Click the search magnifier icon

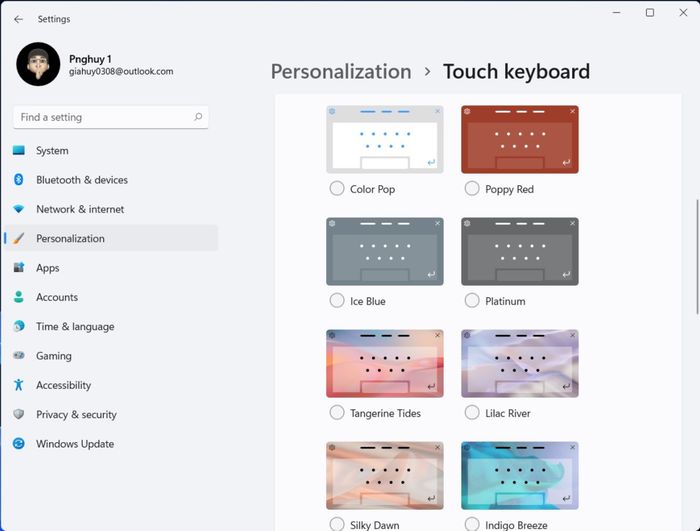(198, 117)
